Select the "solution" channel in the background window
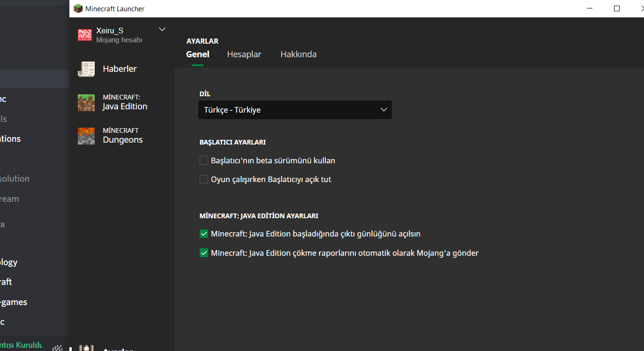 click(15, 179)
